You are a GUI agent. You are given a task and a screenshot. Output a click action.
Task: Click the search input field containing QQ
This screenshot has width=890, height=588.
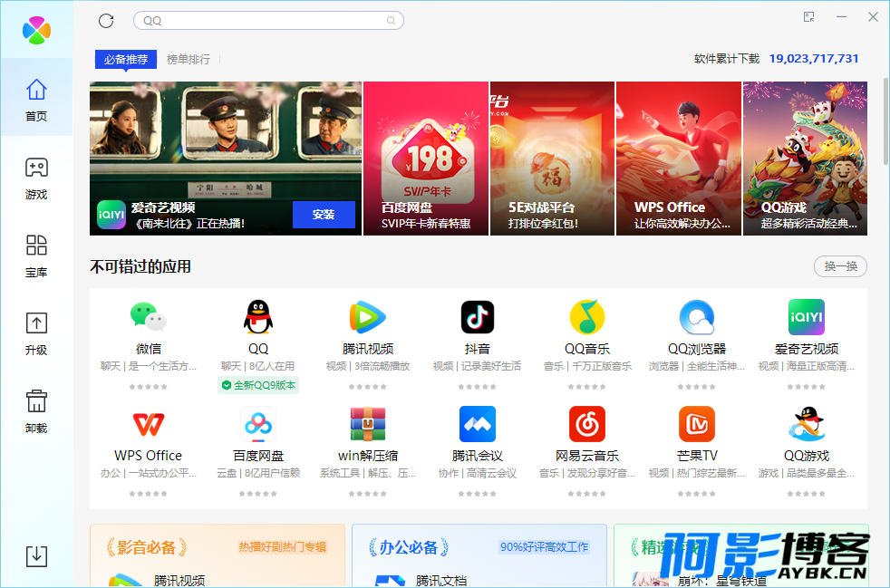coord(268,21)
